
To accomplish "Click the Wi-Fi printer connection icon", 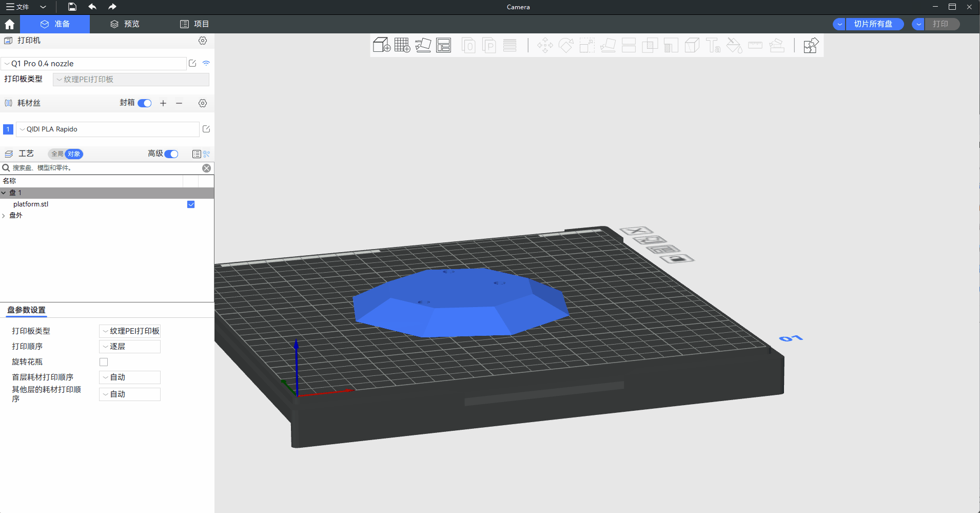I will [x=206, y=63].
